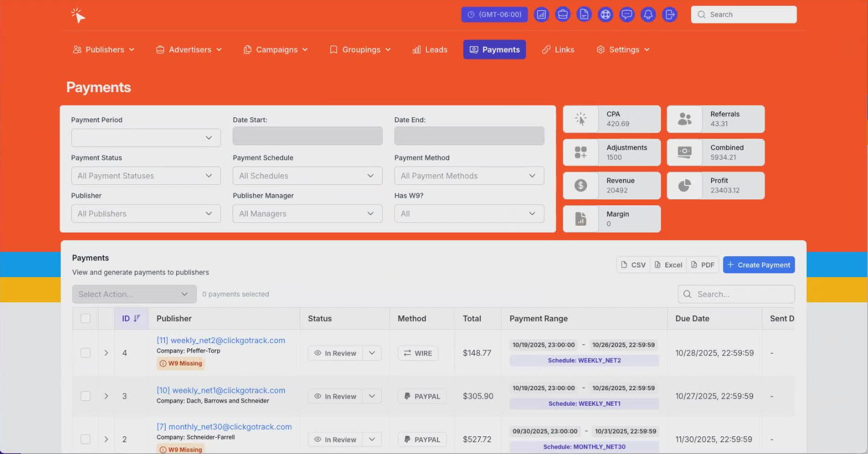Click the logout icon in header

(x=670, y=14)
